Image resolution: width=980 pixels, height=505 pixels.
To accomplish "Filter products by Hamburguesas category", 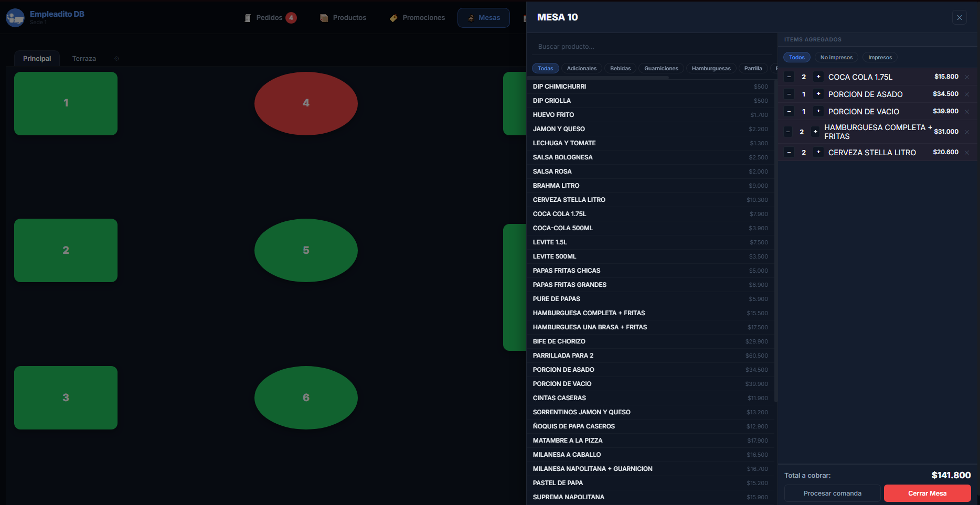I will click(711, 69).
